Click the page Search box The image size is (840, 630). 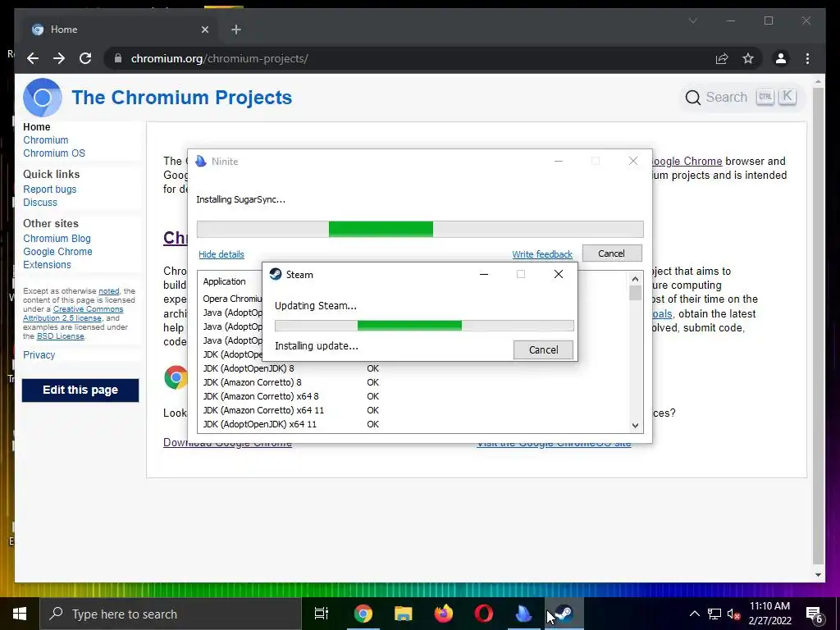[x=741, y=97]
